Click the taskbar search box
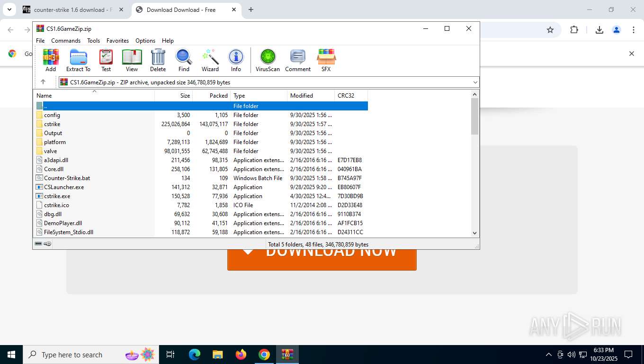The height and width of the screenshot is (364, 644). pos(91,355)
